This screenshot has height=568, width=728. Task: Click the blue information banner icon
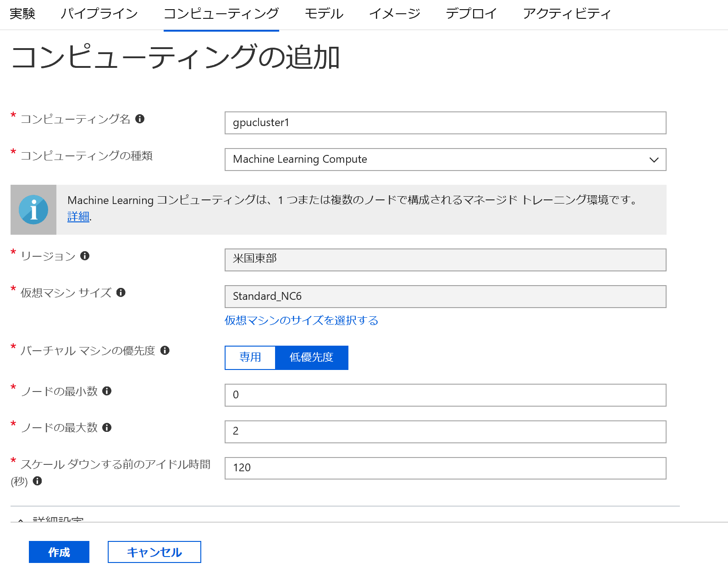[33, 210]
